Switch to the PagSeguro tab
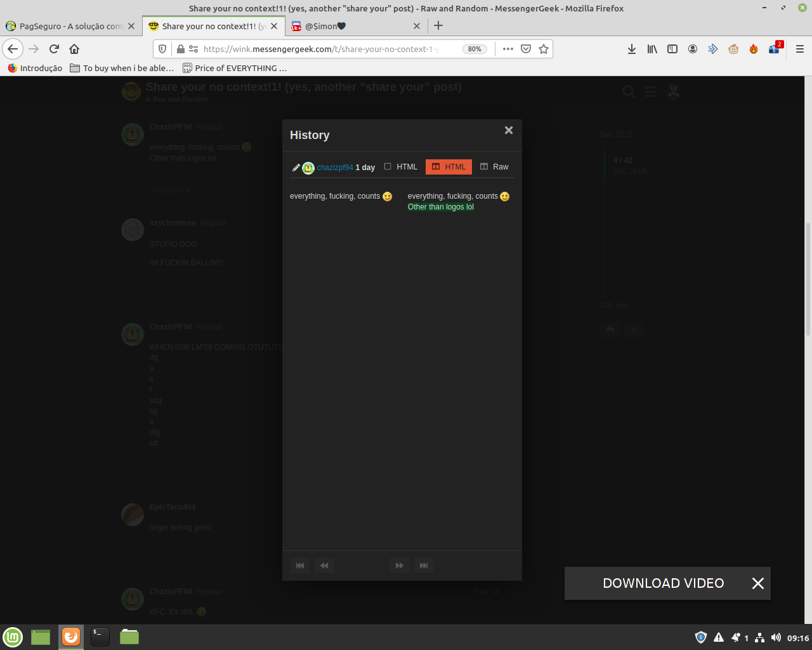Image resolution: width=812 pixels, height=650 pixels. [65, 26]
